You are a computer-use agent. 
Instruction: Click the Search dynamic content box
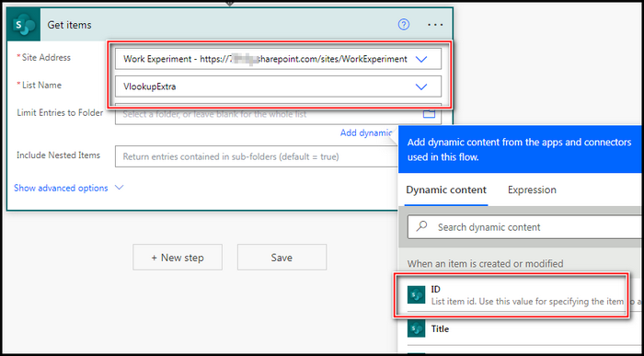tap(525, 227)
